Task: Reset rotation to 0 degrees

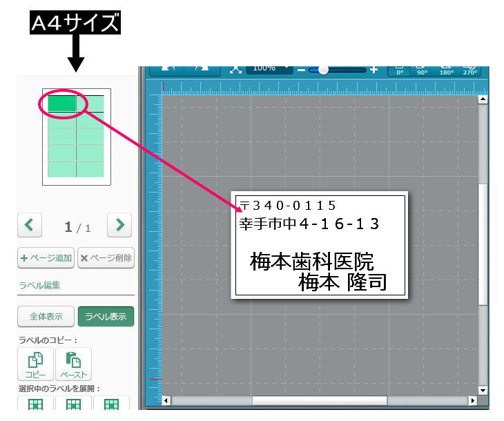Action: click(399, 70)
